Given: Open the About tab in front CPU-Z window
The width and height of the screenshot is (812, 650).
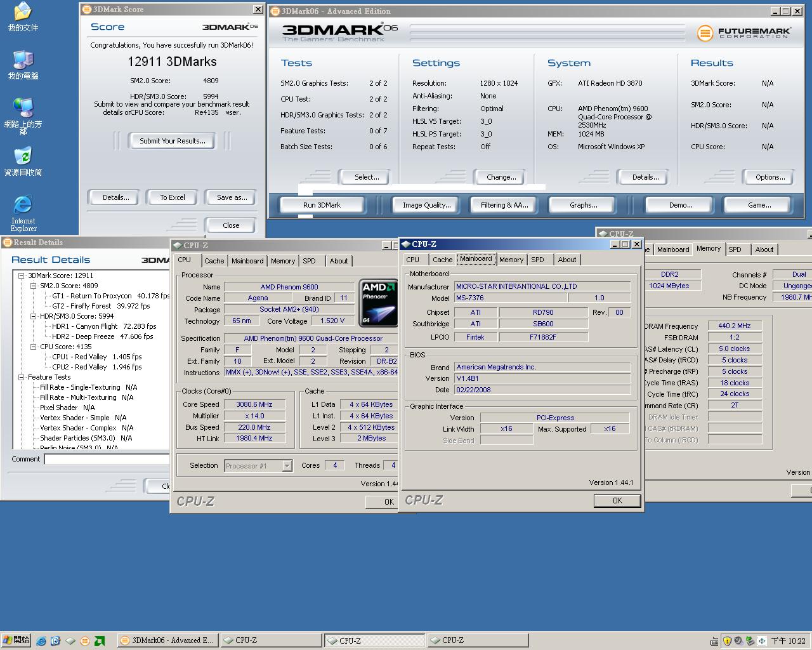Looking at the screenshot, I should point(567,260).
